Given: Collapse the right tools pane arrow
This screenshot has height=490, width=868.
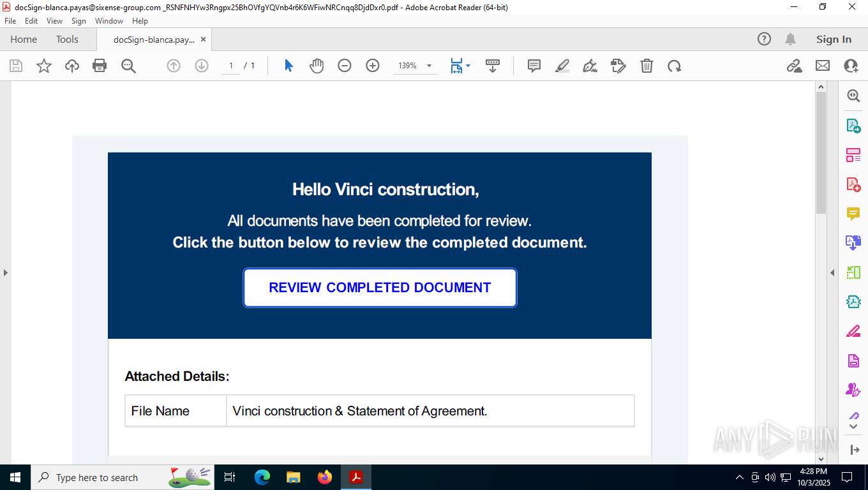Looking at the screenshot, I should coord(832,272).
